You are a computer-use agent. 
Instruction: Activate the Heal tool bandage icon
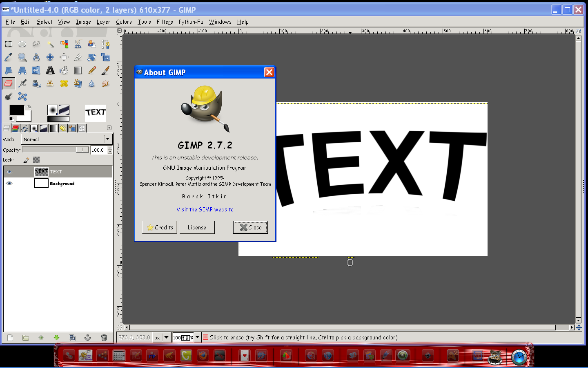64,83
